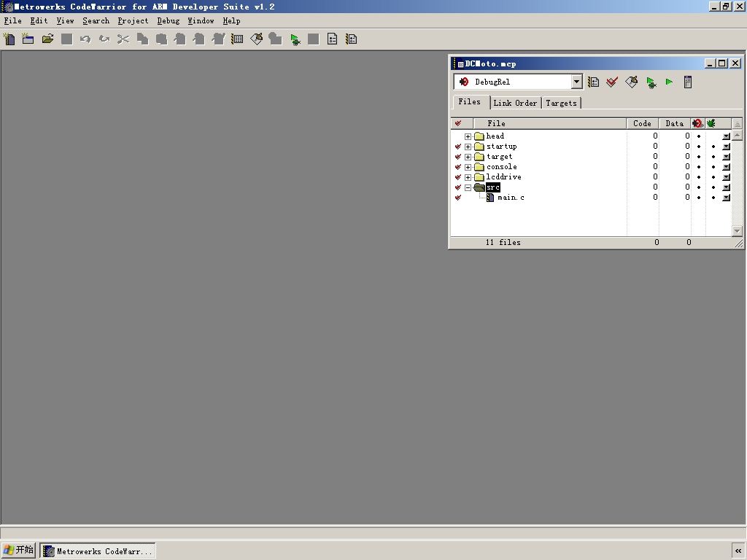Click the Debug icon in DCMoto.mcp window
Image resolution: width=747 pixels, height=560 pixels.
click(x=651, y=82)
